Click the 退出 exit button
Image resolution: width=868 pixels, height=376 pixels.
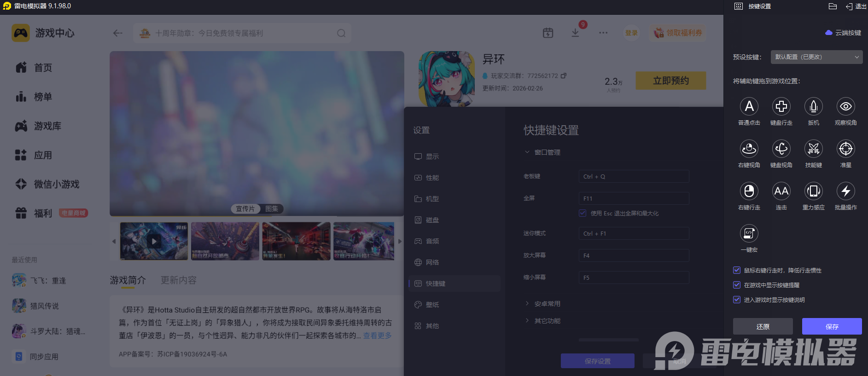pos(856,6)
